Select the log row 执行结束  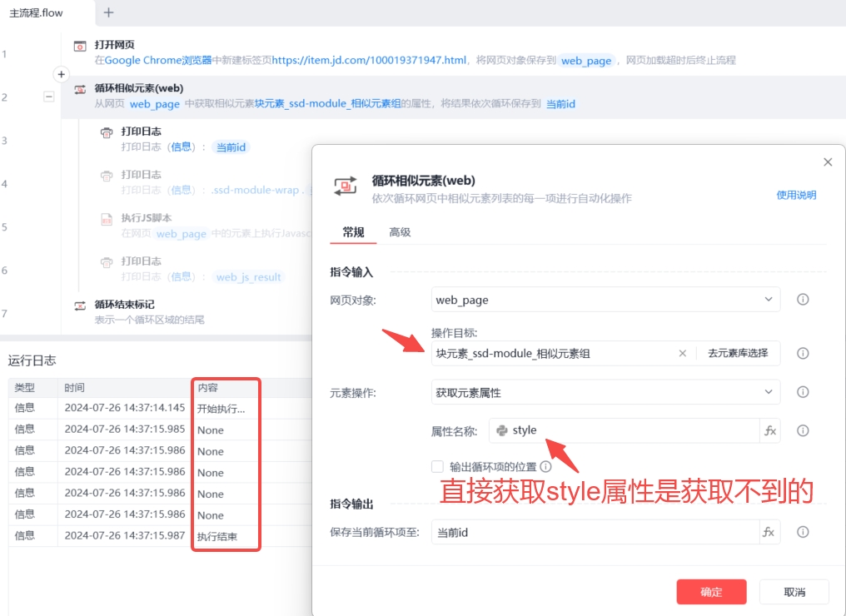(161, 536)
